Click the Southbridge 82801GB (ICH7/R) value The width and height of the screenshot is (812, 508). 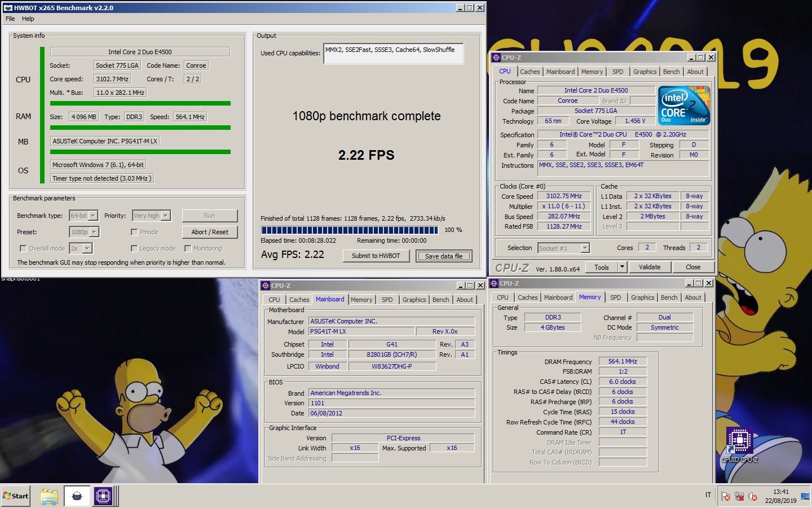[x=392, y=354]
